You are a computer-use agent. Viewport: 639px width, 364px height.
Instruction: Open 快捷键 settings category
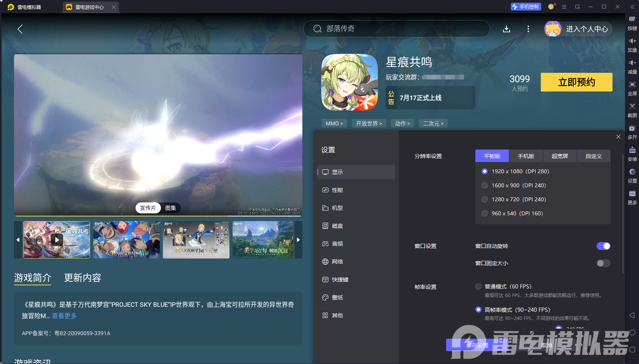(356, 280)
